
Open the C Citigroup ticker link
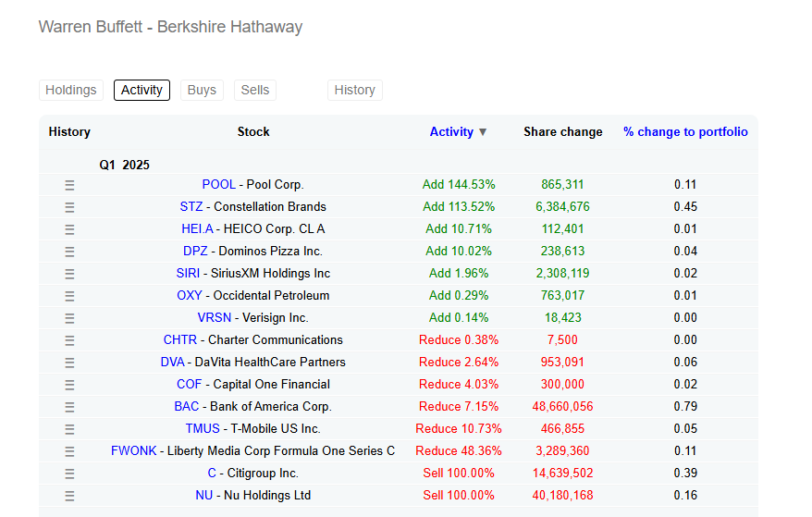[212, 474]
